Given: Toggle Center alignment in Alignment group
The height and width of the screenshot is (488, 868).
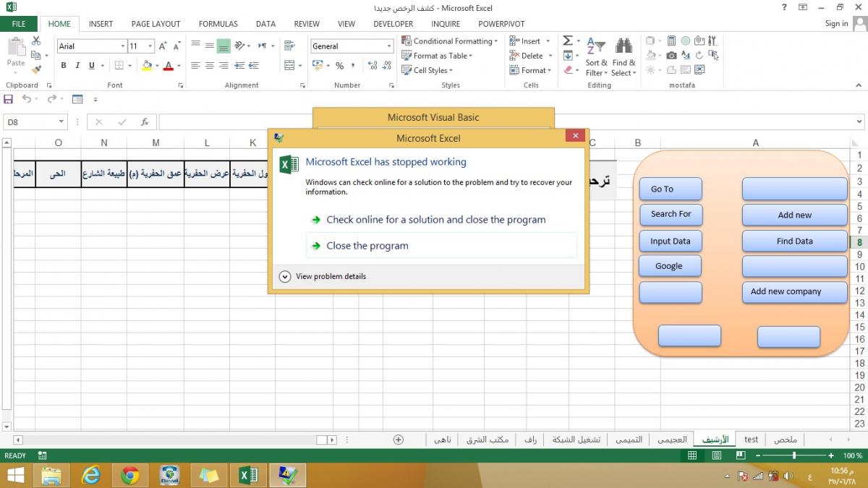Looking at the screenshot, I should (210, 66).
